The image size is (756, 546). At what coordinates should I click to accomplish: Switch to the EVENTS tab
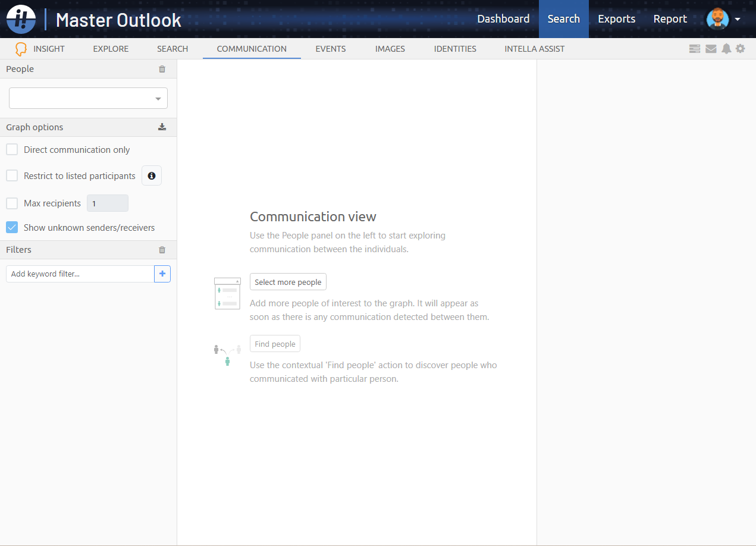pyautogui.click(x=330, y=49)
